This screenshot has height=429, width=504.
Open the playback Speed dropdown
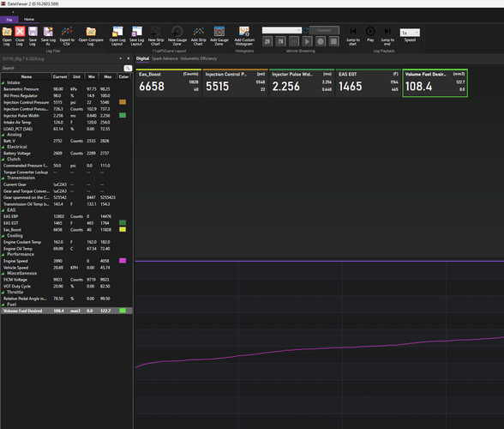point(410,33)
